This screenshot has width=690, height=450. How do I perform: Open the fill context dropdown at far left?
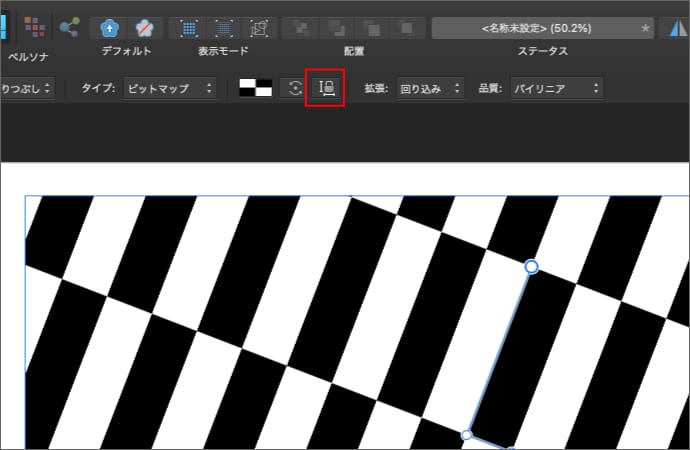[27, 88]
